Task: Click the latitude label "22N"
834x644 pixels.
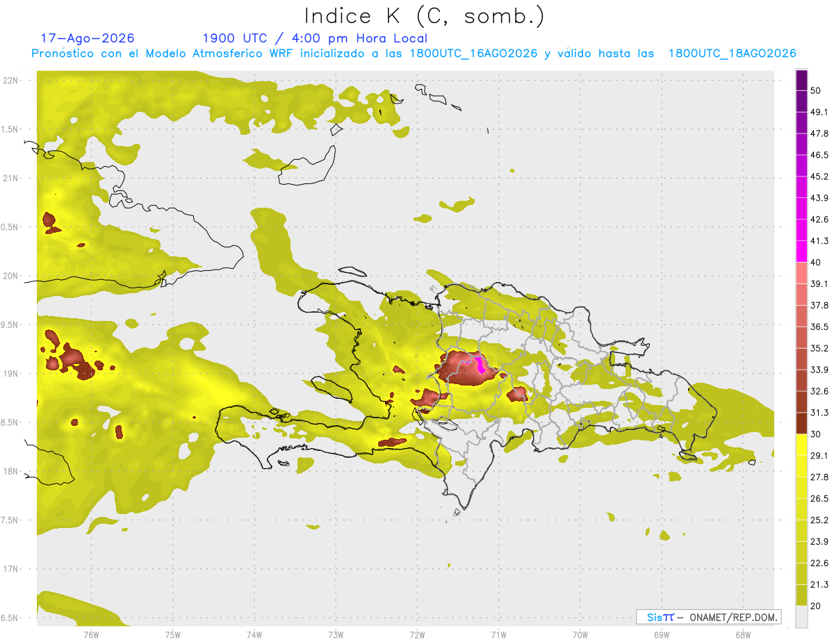Action: pos(10,81)
